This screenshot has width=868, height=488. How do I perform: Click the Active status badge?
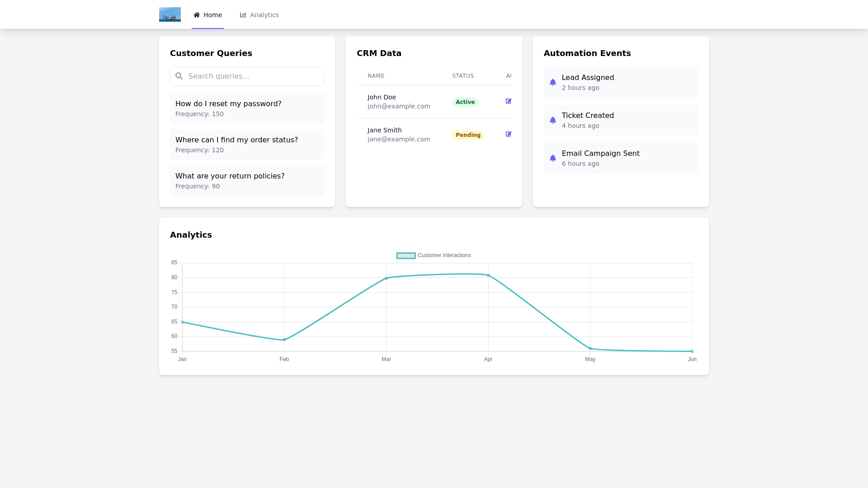tap(465, 102)
